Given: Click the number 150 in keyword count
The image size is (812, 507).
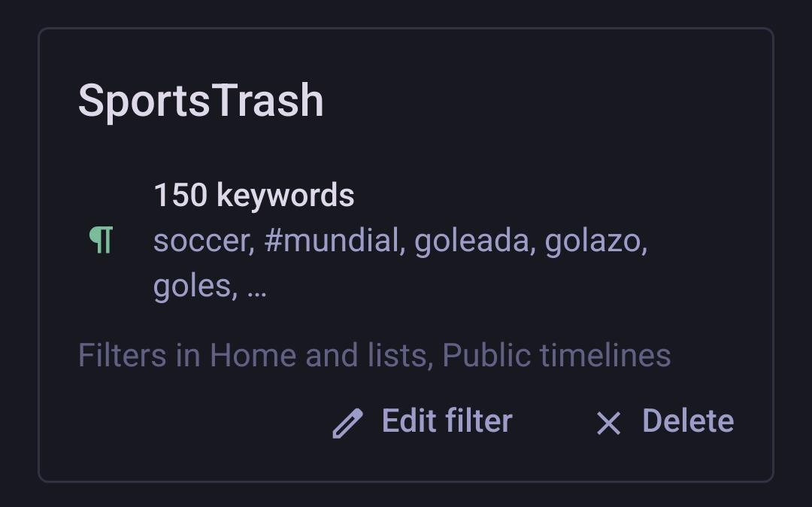Looking at the screenshot, I should pos(180,196).
